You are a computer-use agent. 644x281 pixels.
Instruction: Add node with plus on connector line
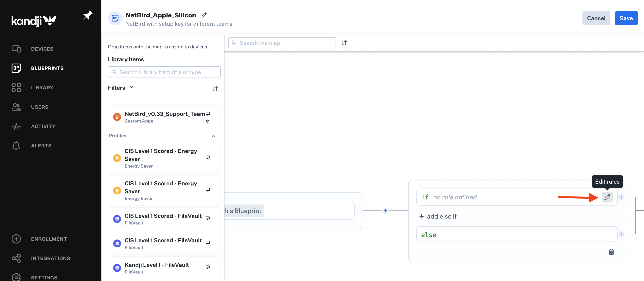(x=385, y=211)
